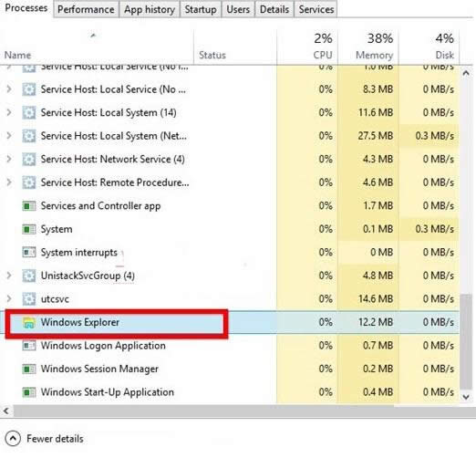Click gear icon of Network Service (4)
This screenshot has height=458, width=476.
tap(29, 160)
